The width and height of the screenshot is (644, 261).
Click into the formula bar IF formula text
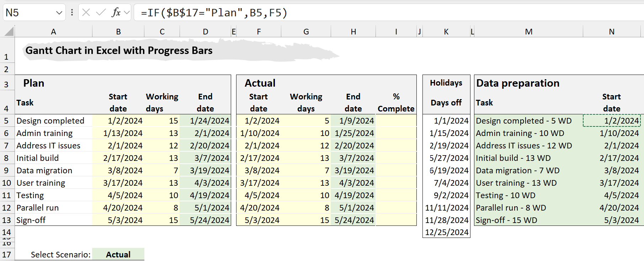click(214, 13)
